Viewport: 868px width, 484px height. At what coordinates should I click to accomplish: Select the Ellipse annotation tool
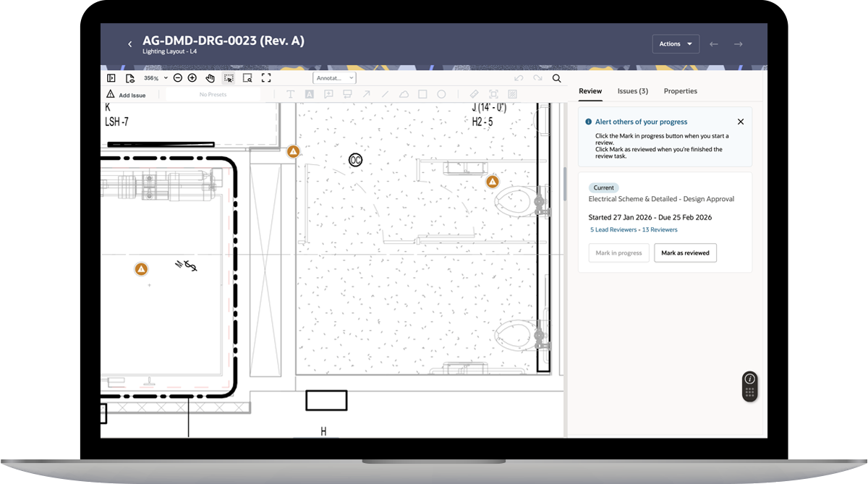coord(442,93)
